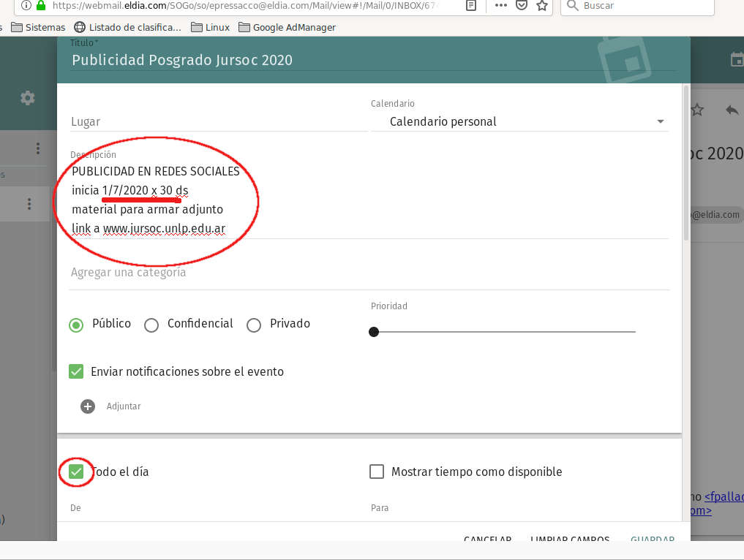Expand the Calendario personal dropdown
The image size is (744, 560).
point(519,122)
